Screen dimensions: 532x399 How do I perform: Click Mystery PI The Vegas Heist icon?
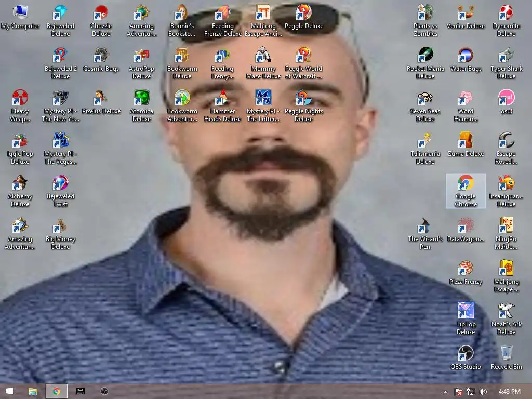[60, 149]
